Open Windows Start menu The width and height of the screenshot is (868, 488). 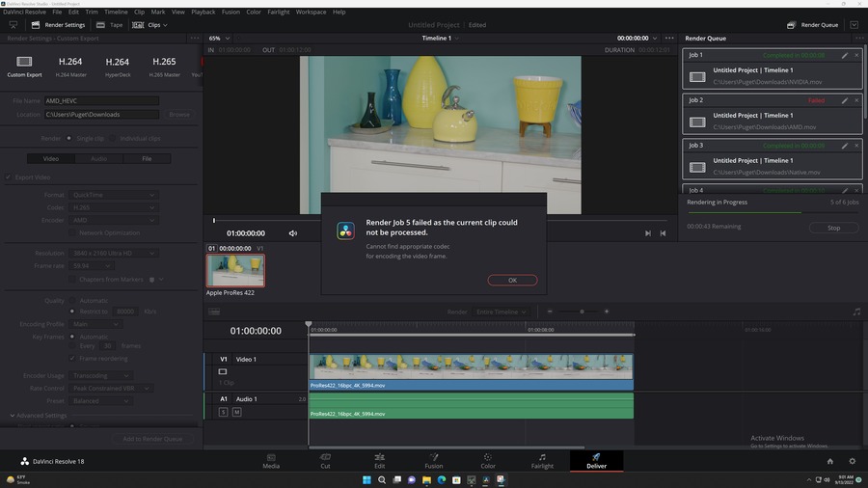pos(366,479)
